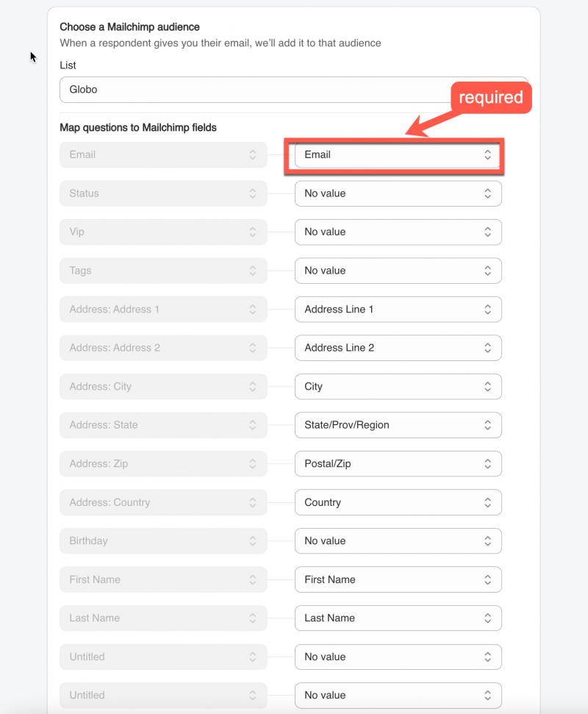
Task: Open the Address Line 2 dropdown
Action: (x=397, y=348)
